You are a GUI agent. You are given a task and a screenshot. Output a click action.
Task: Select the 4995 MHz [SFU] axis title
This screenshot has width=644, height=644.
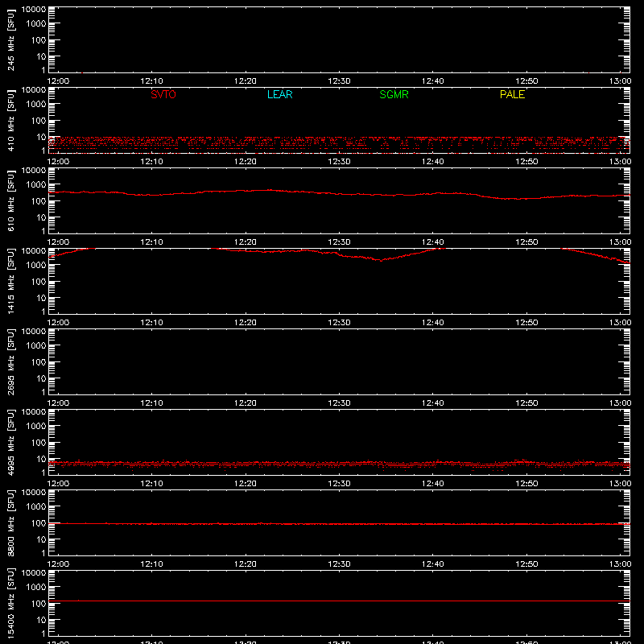[11, 442]
